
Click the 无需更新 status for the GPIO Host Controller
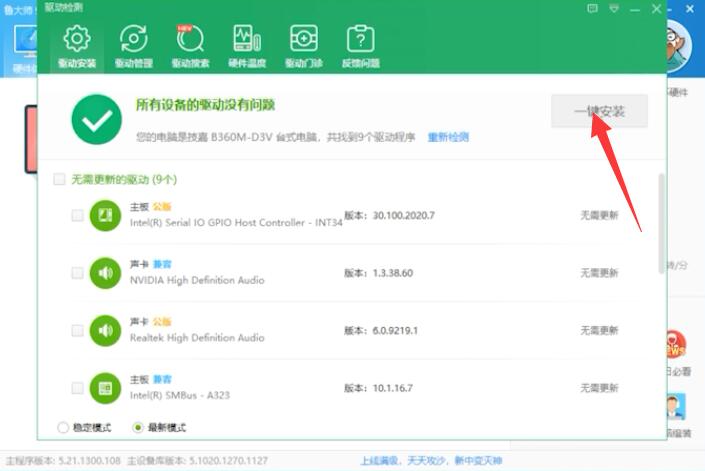[599, 215]
